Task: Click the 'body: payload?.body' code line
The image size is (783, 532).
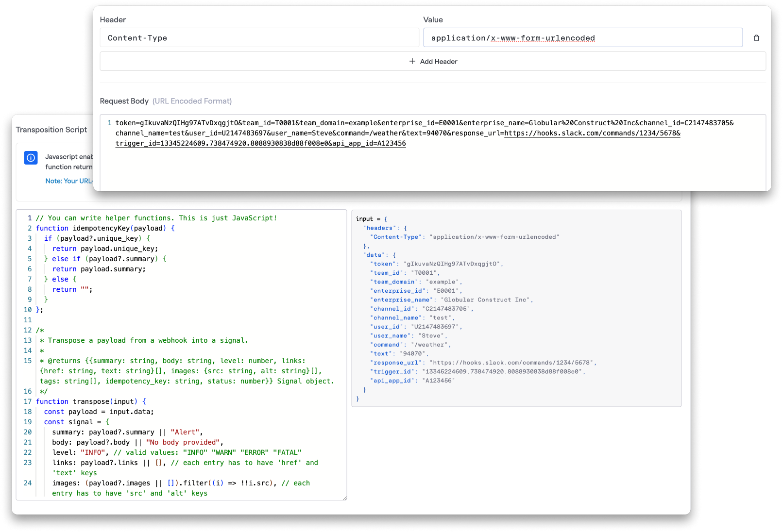Action: 138,442
